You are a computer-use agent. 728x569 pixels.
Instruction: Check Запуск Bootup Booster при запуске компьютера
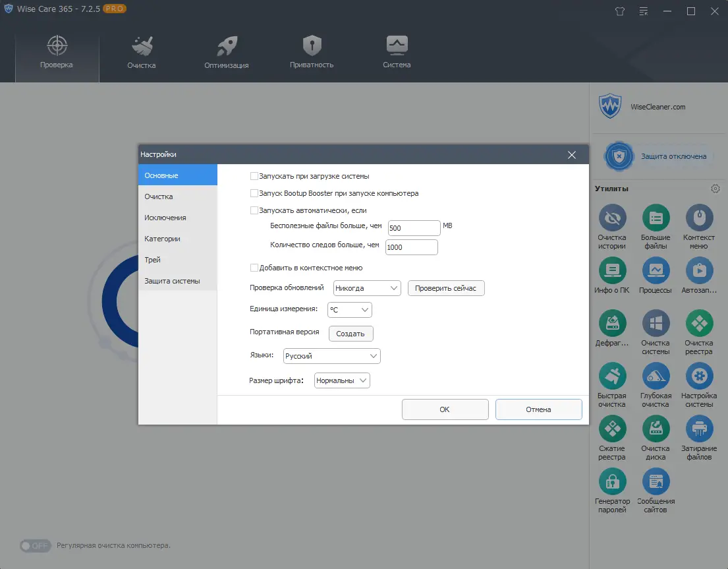254,193
